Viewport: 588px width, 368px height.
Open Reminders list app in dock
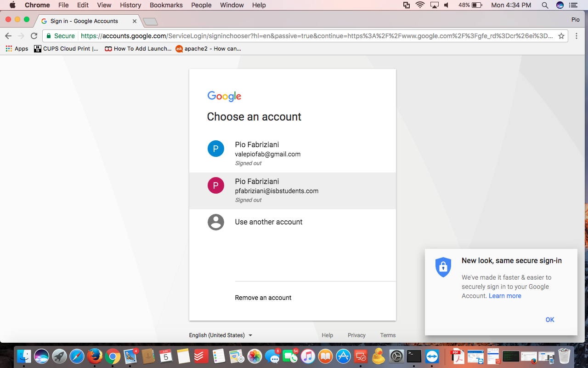pyautogui.click(x=219, y=356)
